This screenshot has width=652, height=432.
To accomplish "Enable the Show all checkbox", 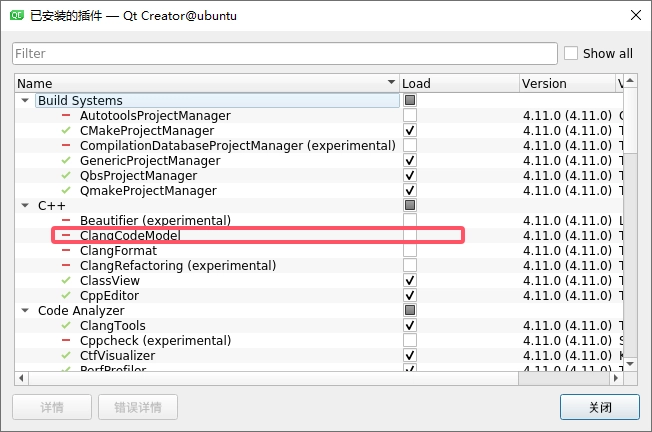I will 571,53.
